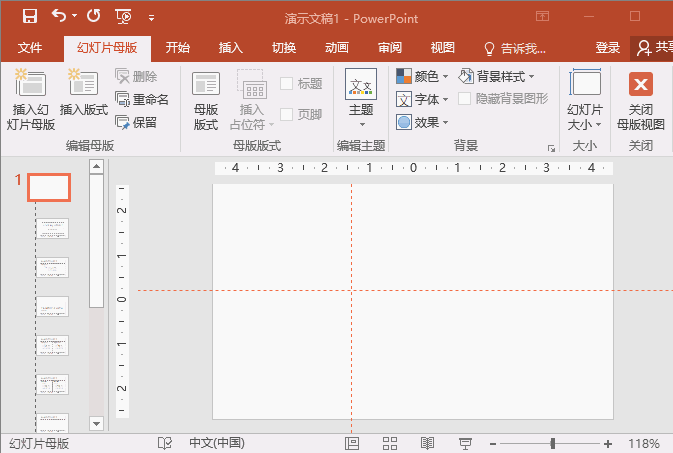Open Customize Quick Access Toolbar arrow
The height and width of the screenshot is (453, 673).
click(x=151, y=18)
